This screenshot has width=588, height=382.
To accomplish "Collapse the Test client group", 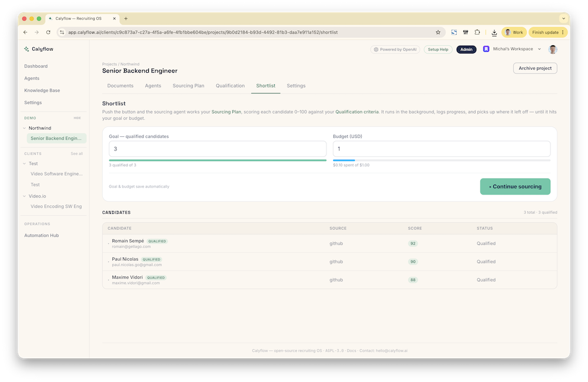I will click(x=24, y=164).
